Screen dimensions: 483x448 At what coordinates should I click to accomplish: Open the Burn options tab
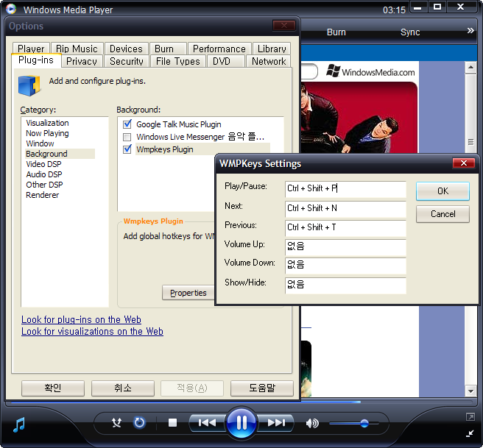coord(168,49)
